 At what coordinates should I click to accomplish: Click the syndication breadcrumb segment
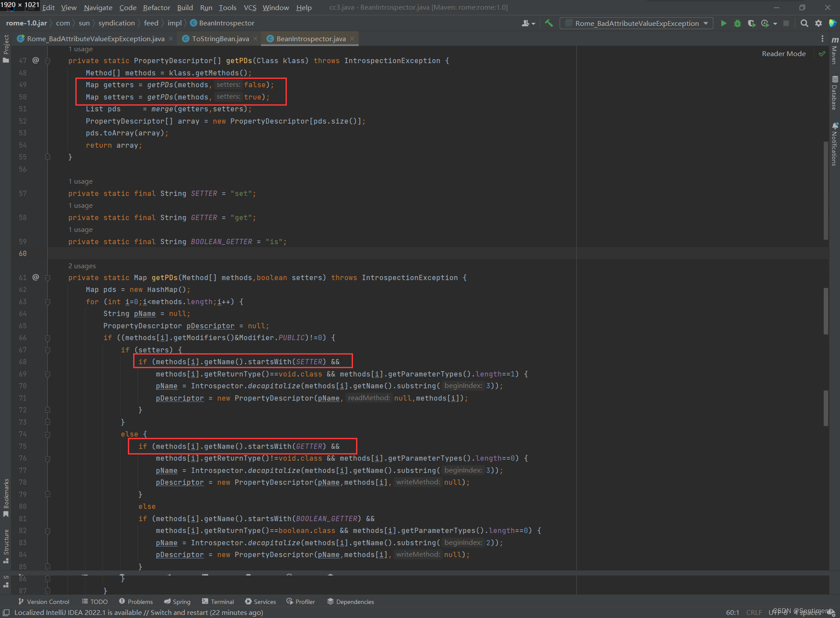116,23
